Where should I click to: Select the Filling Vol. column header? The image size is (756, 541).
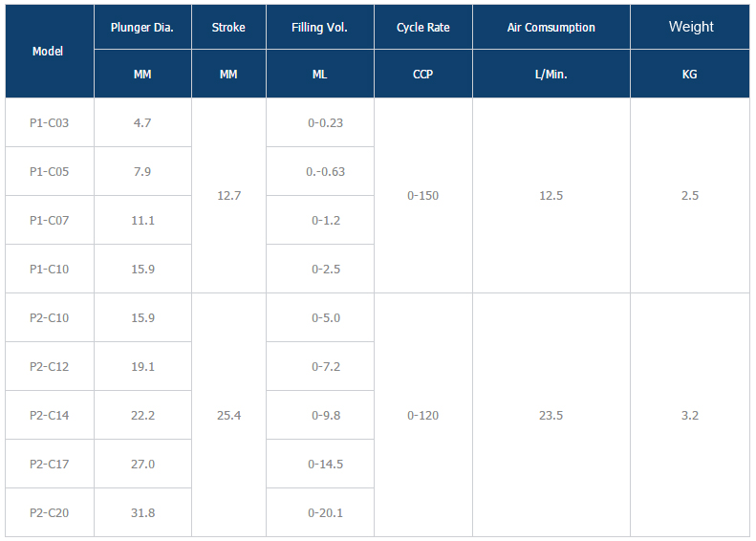pos(319,28)
